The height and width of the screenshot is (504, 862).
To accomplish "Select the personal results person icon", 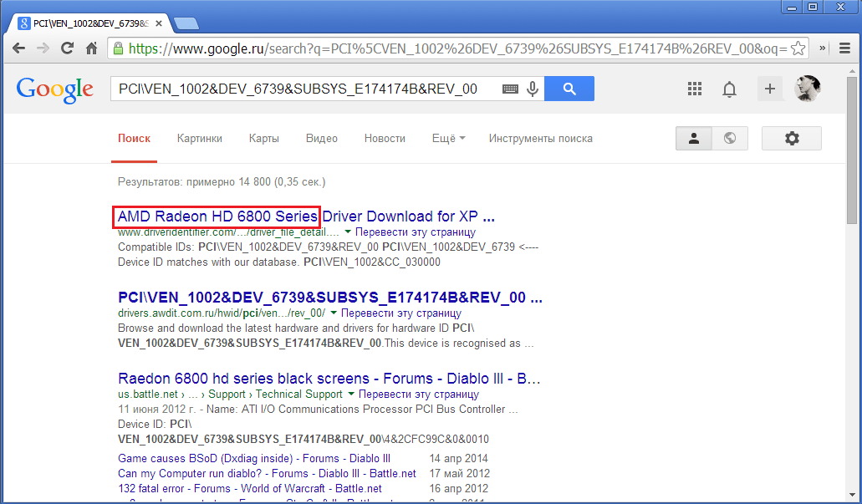I will coord(694,139).
